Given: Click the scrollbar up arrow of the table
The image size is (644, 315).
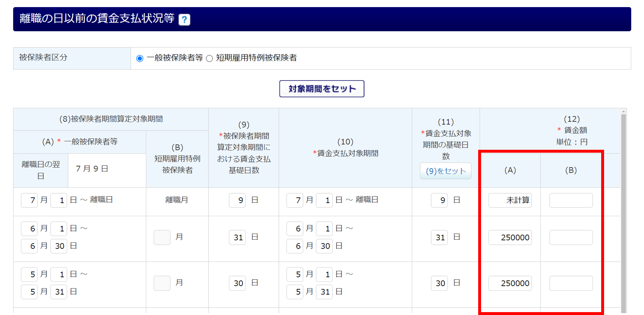Looking at the screenshot, I should coord(624,111).
